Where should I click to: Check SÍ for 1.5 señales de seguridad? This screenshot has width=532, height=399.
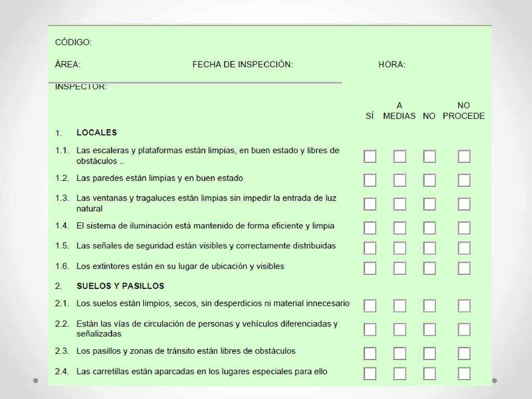(x=370, y=248)
